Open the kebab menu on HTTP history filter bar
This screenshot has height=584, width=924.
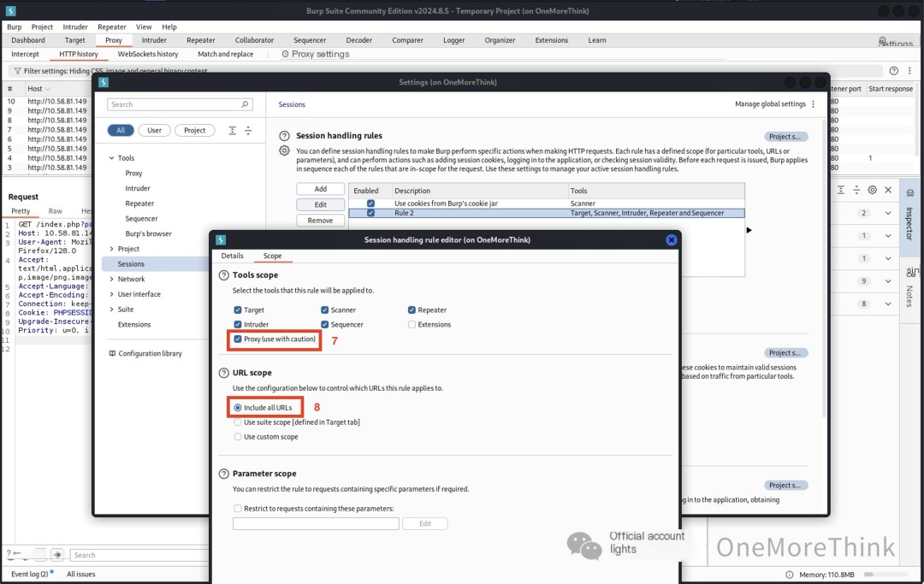pos(909,71)
